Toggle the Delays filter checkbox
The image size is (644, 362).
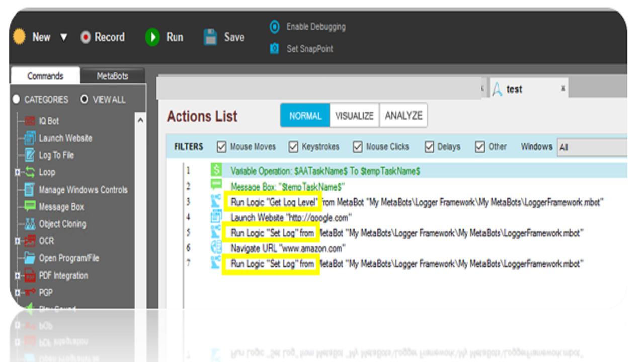tap(429, 147)
